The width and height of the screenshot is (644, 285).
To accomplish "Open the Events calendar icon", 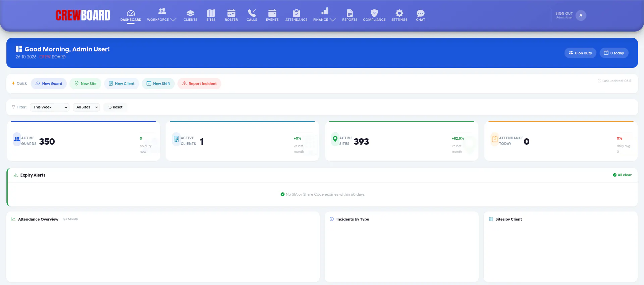I will [272, 13].
